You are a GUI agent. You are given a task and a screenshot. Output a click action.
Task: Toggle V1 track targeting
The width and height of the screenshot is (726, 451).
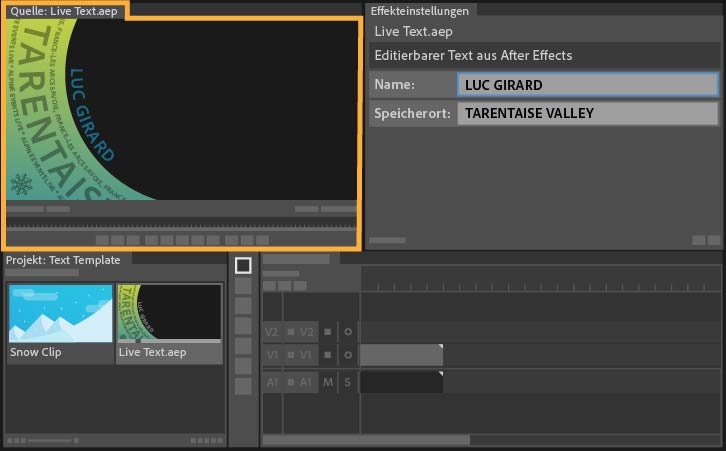[306, 355]
